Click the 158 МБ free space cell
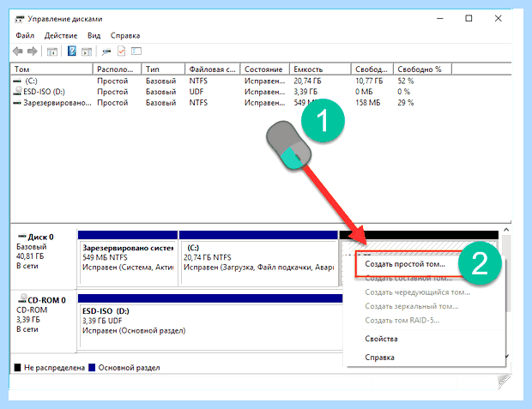Image resolution: width=532 pixels, height=409 pixels. coord(368,102)
